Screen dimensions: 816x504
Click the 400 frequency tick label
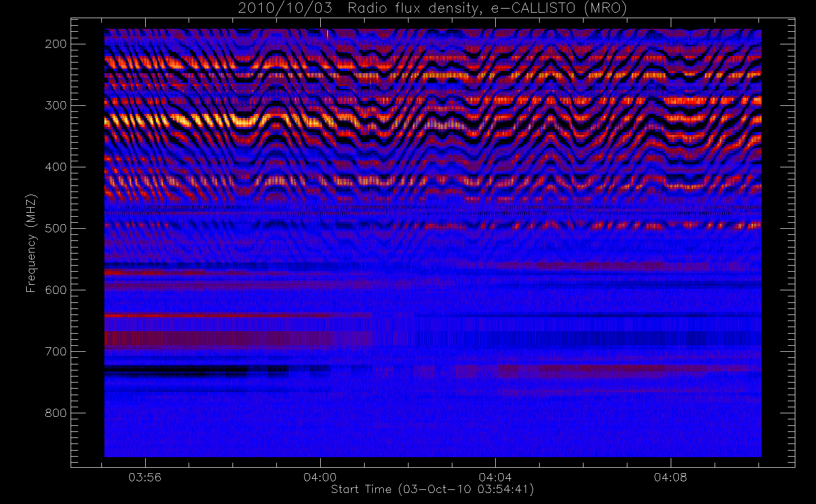click(56, 167)
